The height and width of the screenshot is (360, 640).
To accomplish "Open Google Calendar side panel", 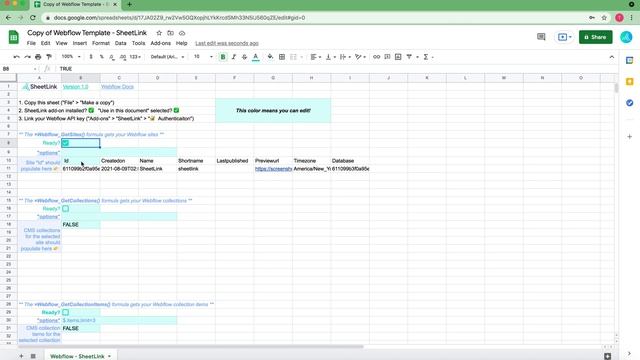I will (629, 60).
